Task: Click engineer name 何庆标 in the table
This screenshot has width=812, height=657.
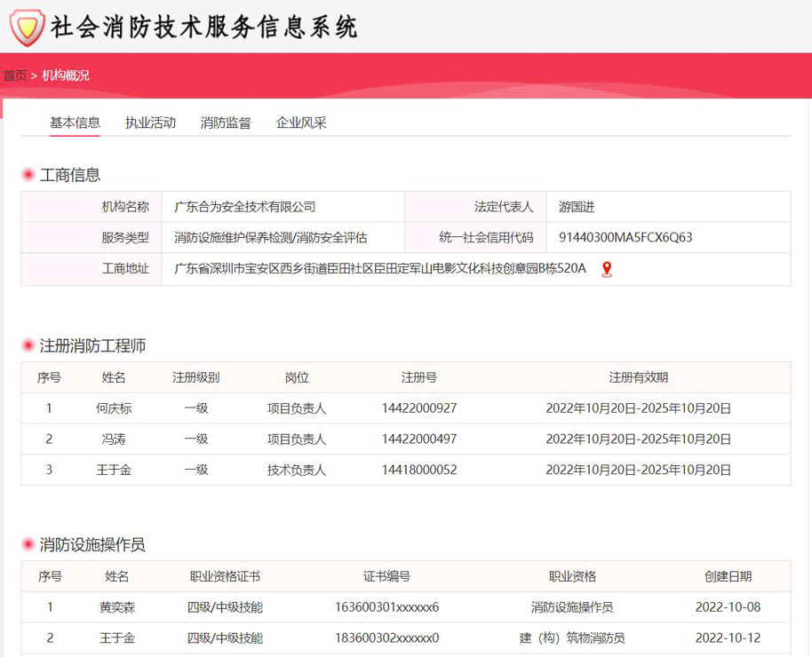Action: click(x=114, y=408)
